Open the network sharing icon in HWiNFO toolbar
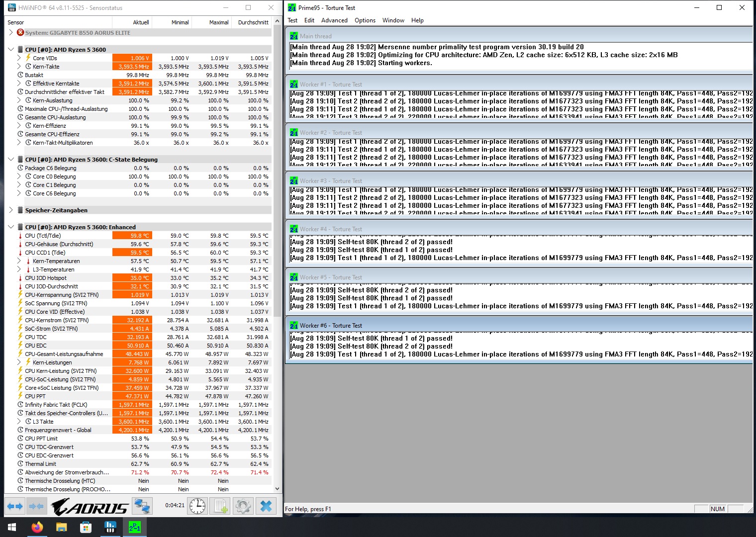756x537 pixels. point(142,507)
